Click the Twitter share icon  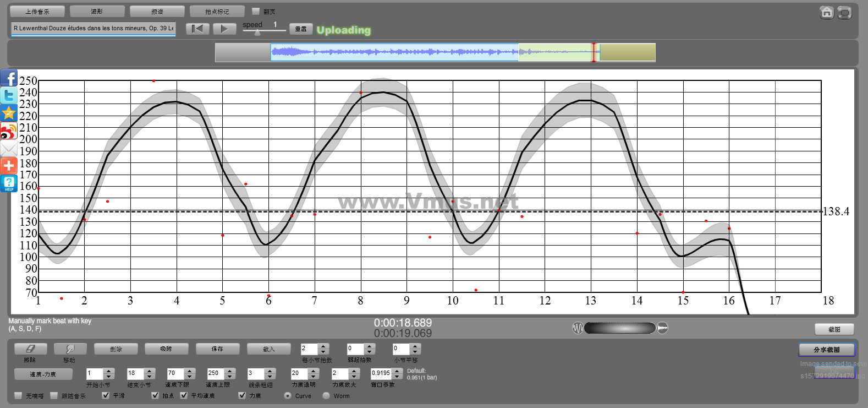9,96
